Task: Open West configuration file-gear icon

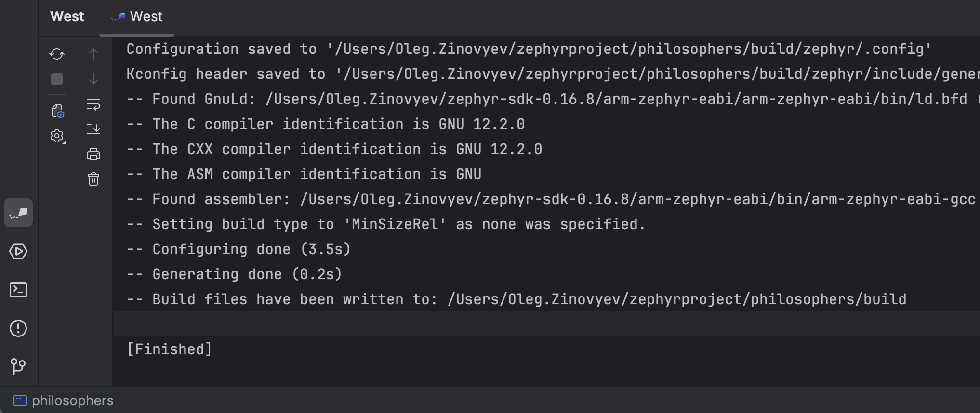Action: coord(57,111)
